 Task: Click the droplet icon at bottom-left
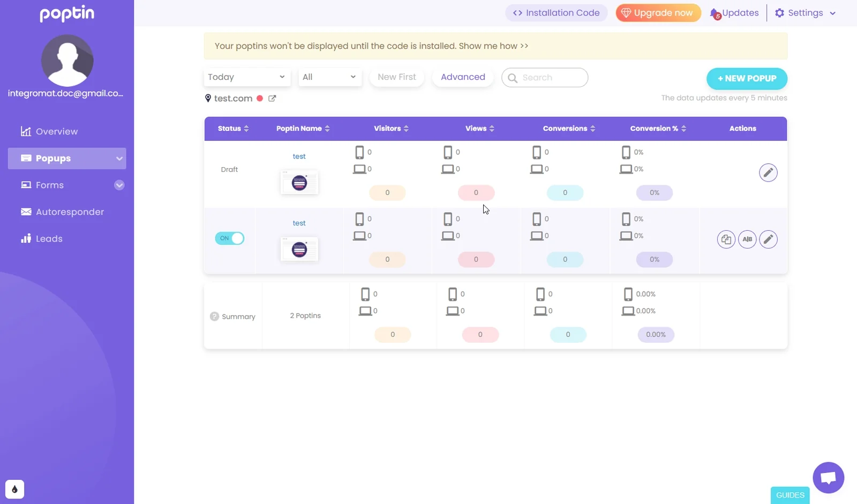[x=14, y=489]
